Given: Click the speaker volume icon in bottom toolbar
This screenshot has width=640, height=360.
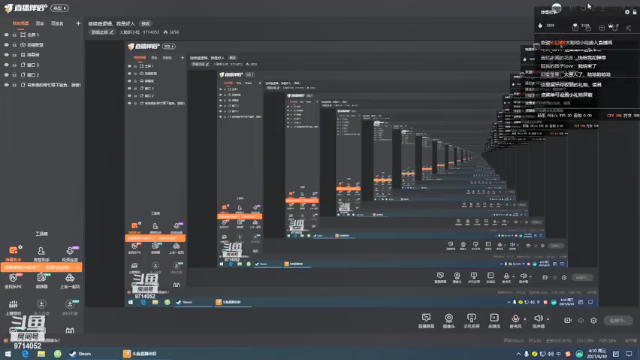Looking at the screenshot, I should point(538,318).
